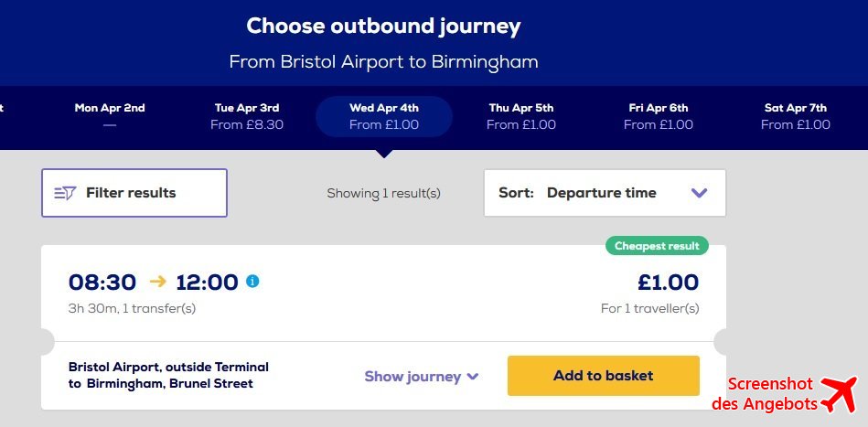Expand Show journey details
Image resolution: width=868 pixels, height=427 pixels.
click(421, 377)
